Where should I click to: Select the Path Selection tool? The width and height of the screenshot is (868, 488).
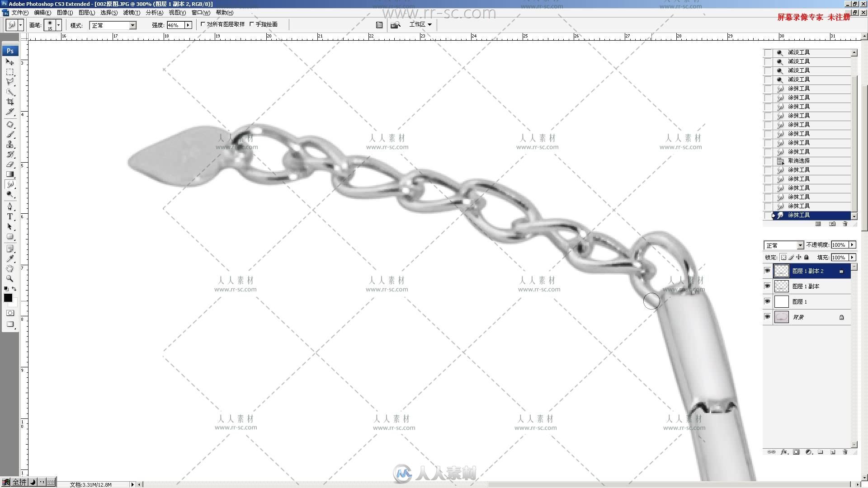(x=10, y=227)
